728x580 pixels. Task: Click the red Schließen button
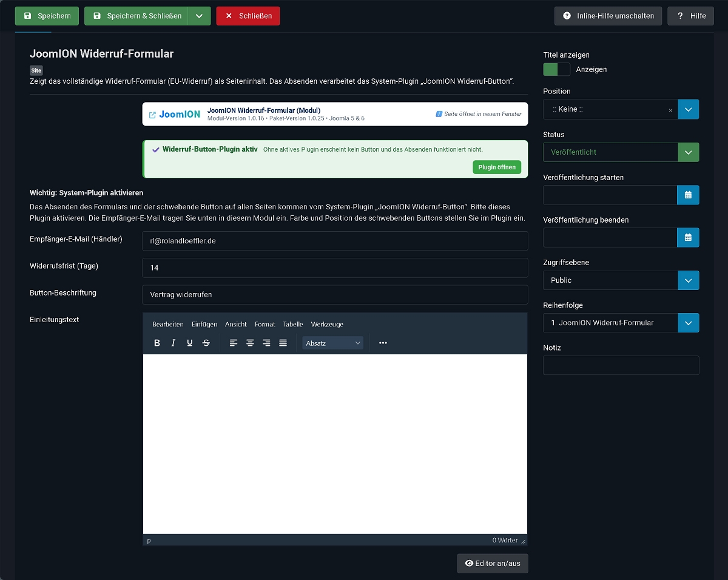(x=248, y=16)
